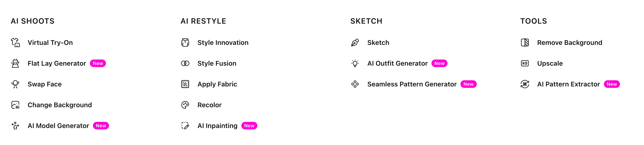Select the Seamless Pattern Generator diamond icon
This screenshot has height=145, width=644.
tap(355, 84)
